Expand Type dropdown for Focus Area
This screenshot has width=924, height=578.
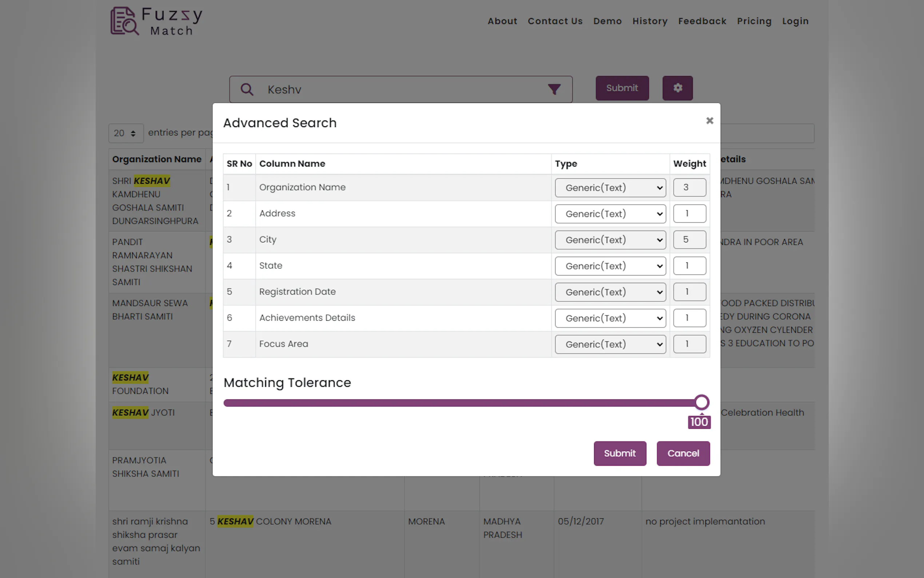(610, 344)
